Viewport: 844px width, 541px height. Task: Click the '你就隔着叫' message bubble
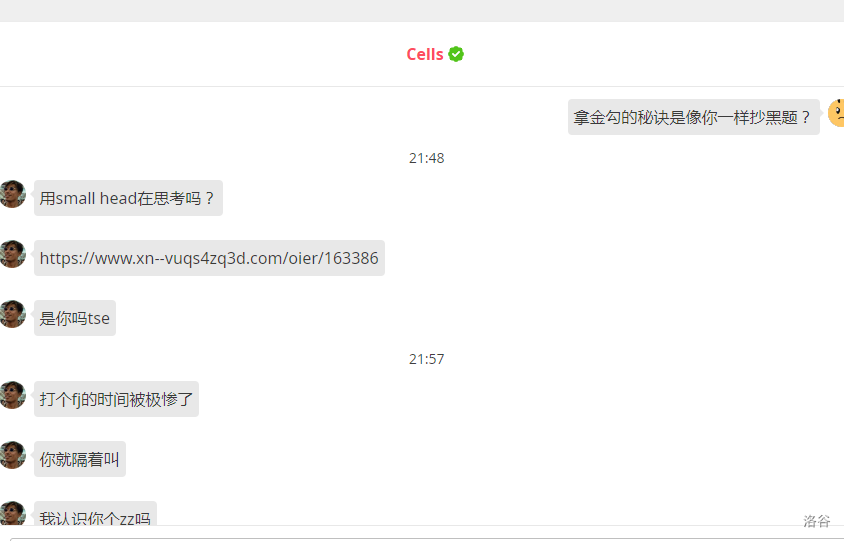tap(80, 459)
